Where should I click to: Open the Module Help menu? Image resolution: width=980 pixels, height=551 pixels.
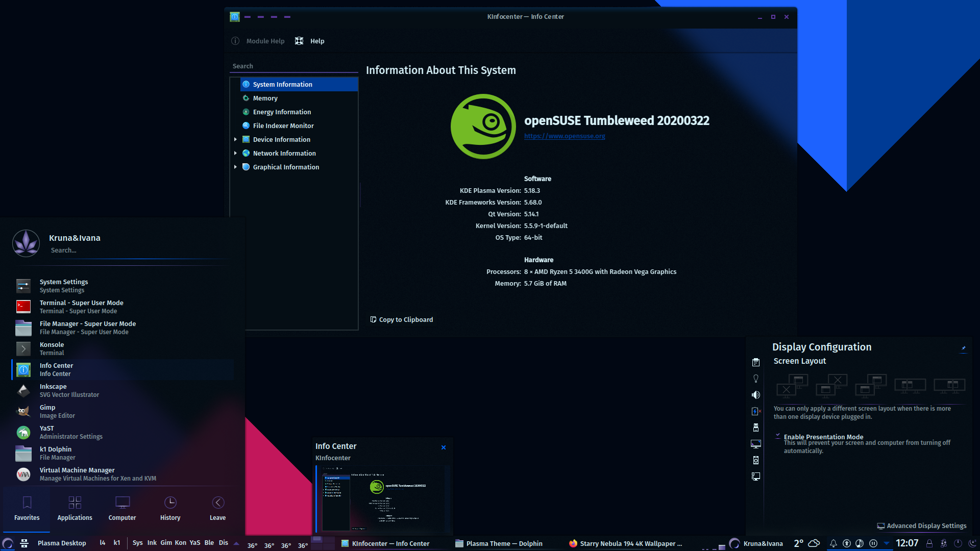click(258, 41)
